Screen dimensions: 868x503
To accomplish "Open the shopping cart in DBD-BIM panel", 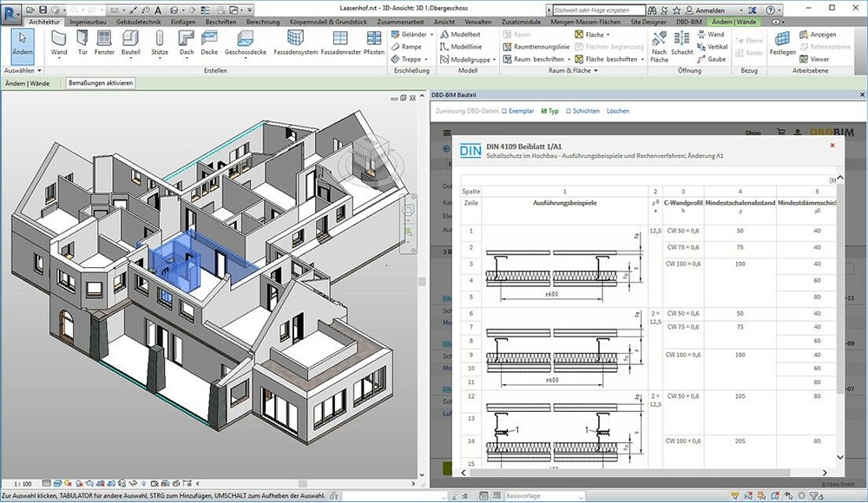I will [781, 132].
